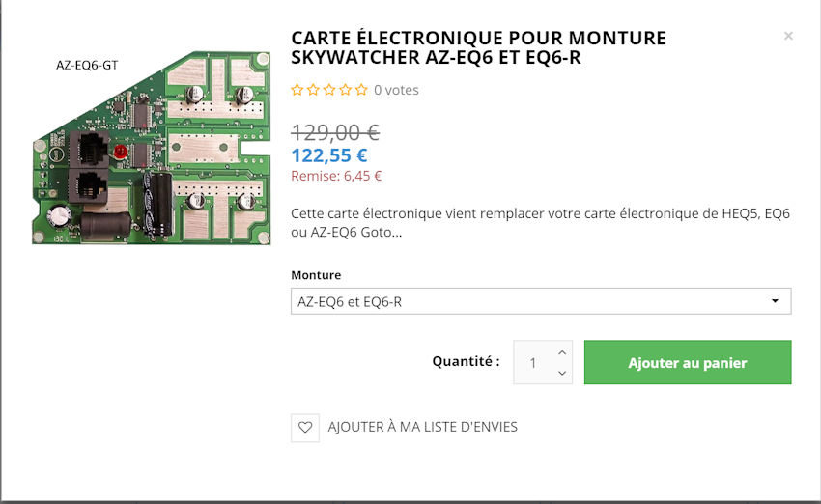821x504 pixels.
Task: Click the Monture dropdown arrow
Action: click(776, 301)
